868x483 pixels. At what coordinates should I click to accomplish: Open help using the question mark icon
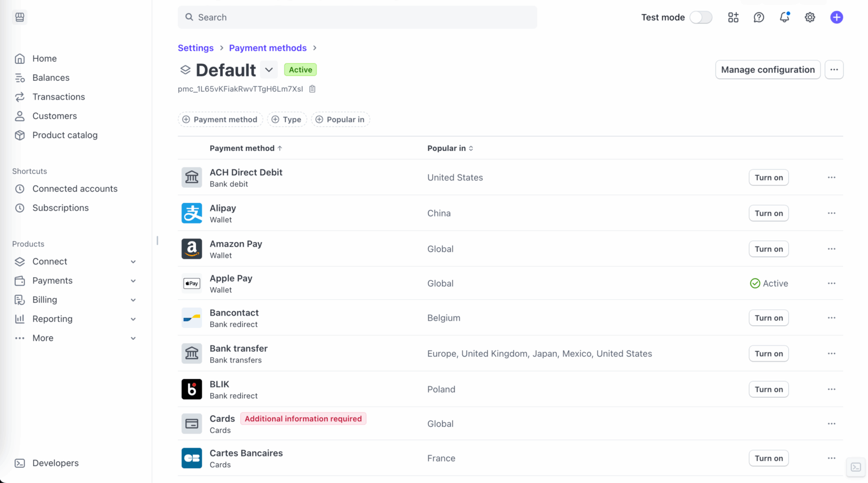point(759,18)
